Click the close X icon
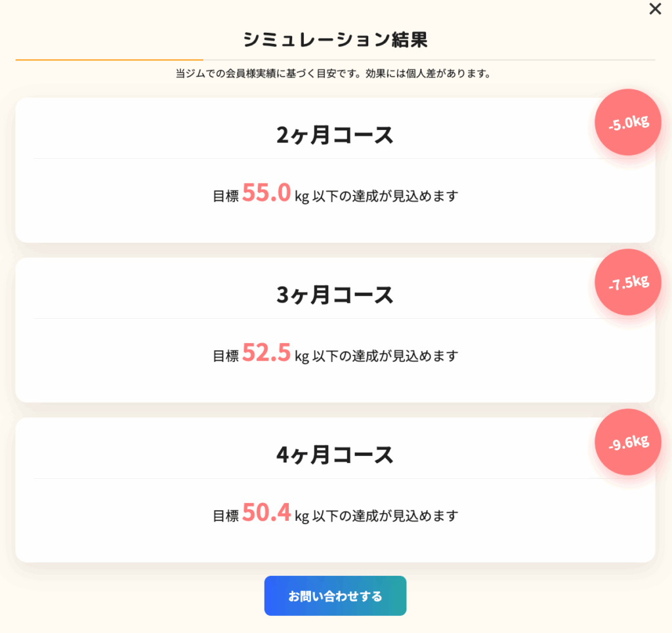 point(654,9)
